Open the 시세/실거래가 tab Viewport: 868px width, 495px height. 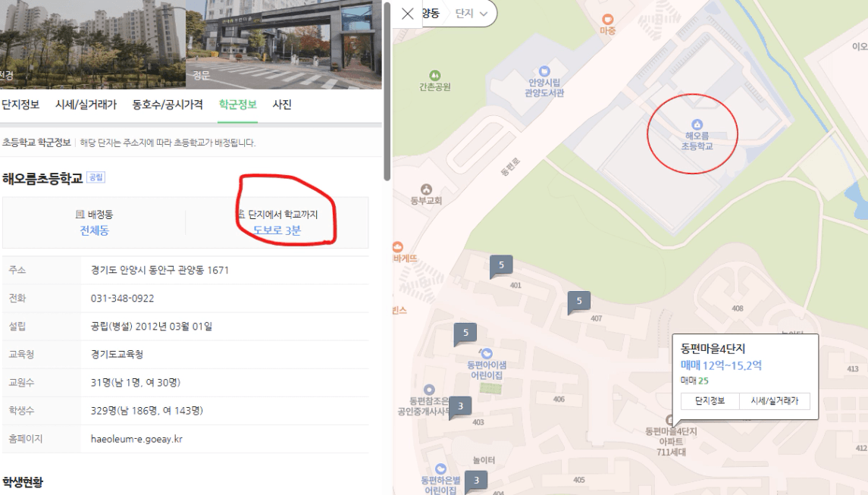tap(86, 105)
